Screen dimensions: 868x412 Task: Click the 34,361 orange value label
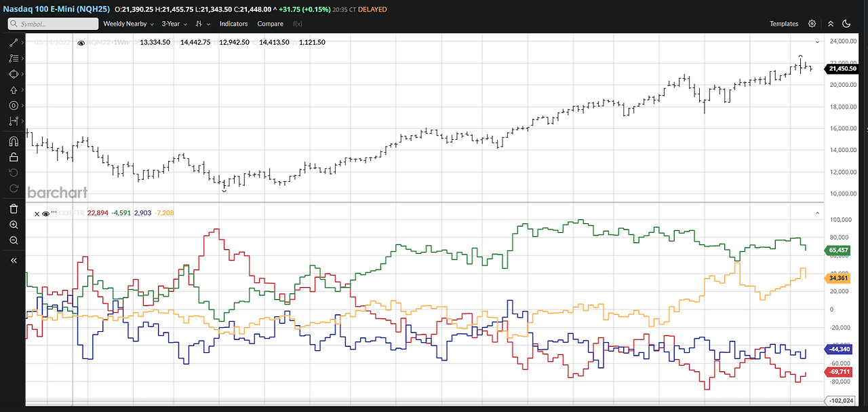pyautogui.click(x=837, y=278)
